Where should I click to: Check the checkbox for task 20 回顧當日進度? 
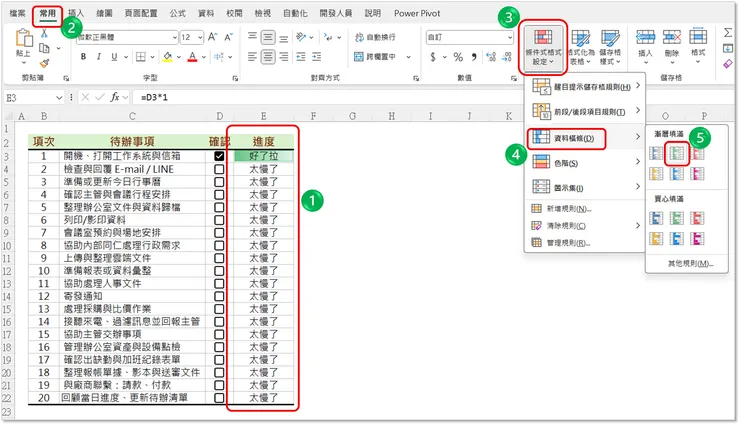pyautogui.click(x=219, y=398)
